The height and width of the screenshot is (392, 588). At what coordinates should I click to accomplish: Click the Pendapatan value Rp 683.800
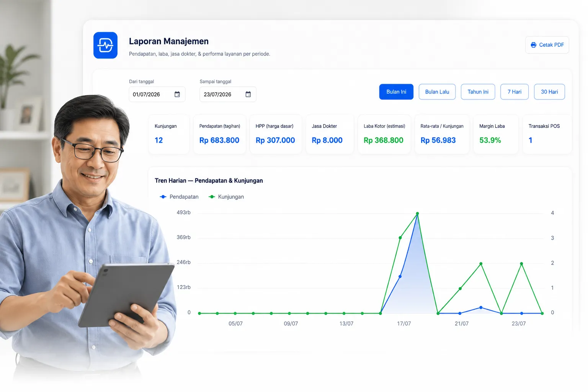point(219,140)
